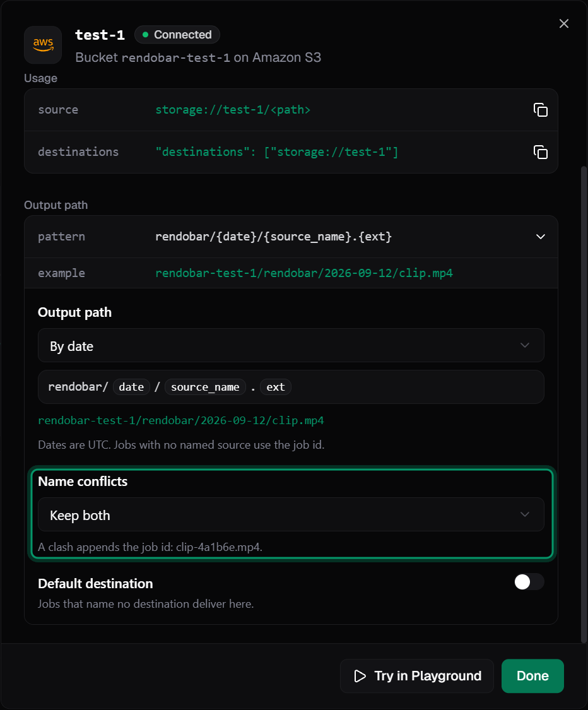Click the example row path text
This screenshot has width=588, height=710.
[303, 273]
